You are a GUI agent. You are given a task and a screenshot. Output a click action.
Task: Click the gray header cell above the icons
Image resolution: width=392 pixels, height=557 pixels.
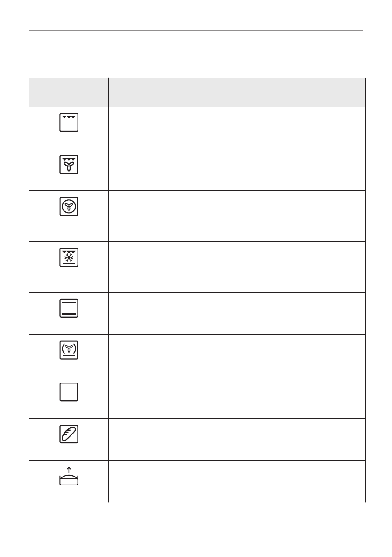[69, 92]
